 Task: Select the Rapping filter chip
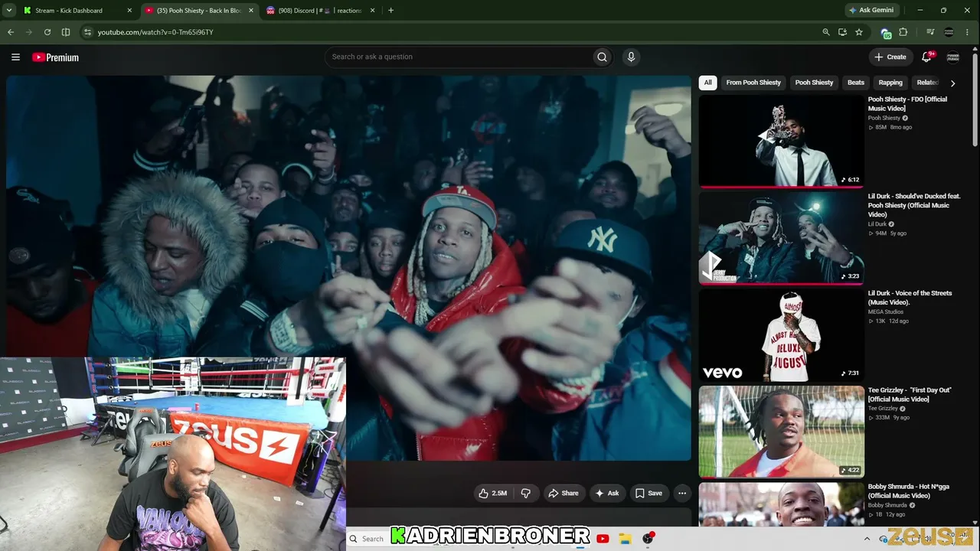pos(890,83)
